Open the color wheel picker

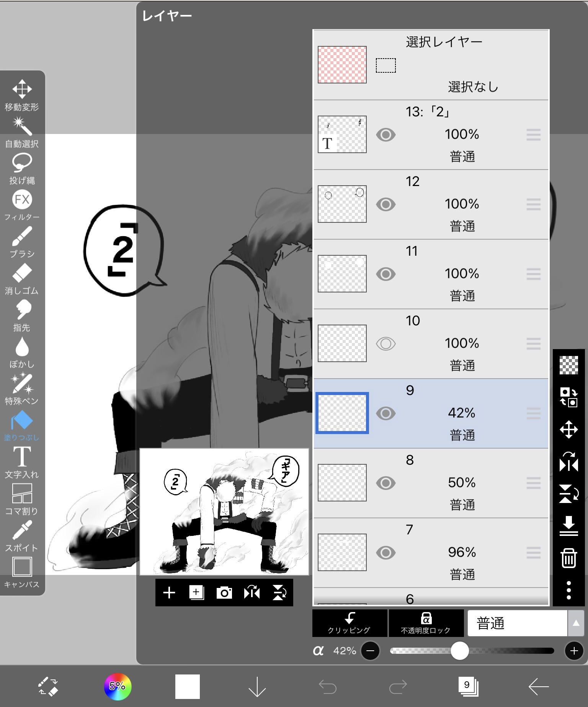(x=118, y=686)
